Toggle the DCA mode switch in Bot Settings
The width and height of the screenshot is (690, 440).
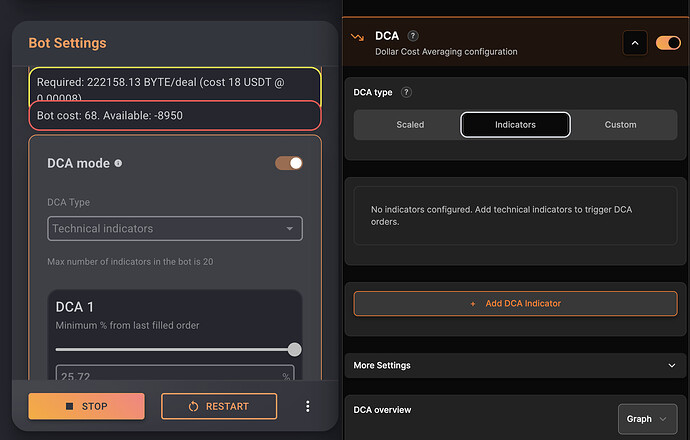pyautogui.click(x=289, y=163)
